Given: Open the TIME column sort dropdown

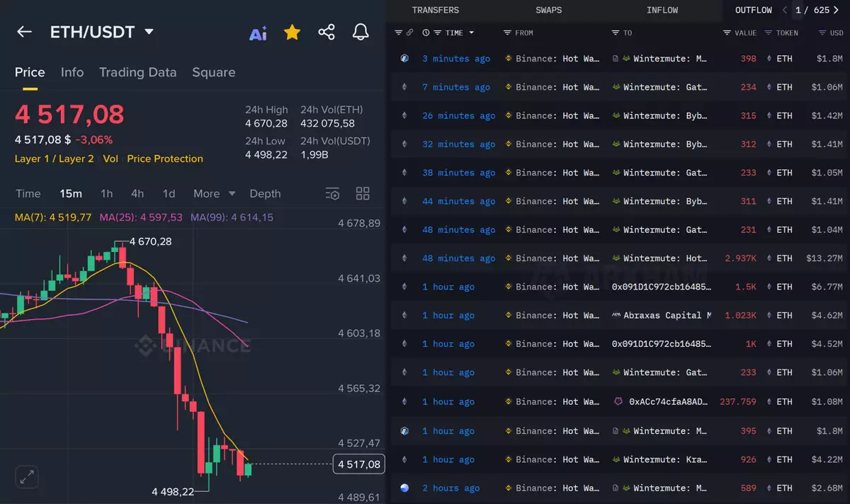Looking at the screenshot, I should pyautogui.click(x=471, y=33).
